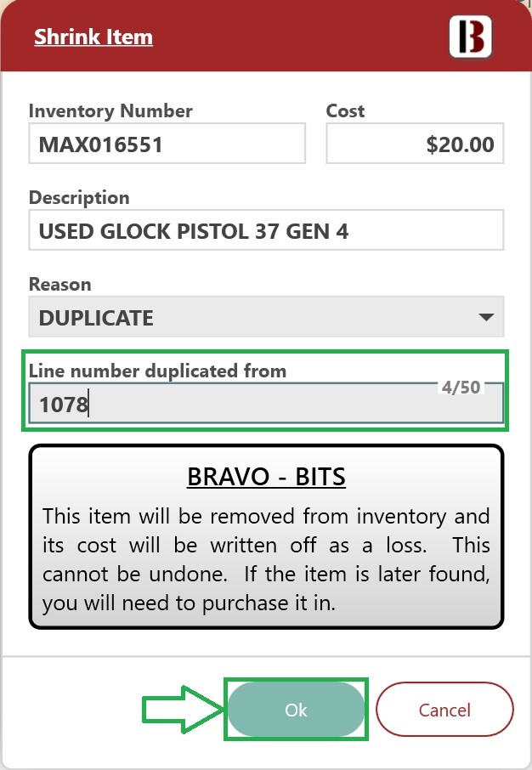Open the Reason dropdown arrow
This screenshot has height=770, width=532.
point(486,317)
